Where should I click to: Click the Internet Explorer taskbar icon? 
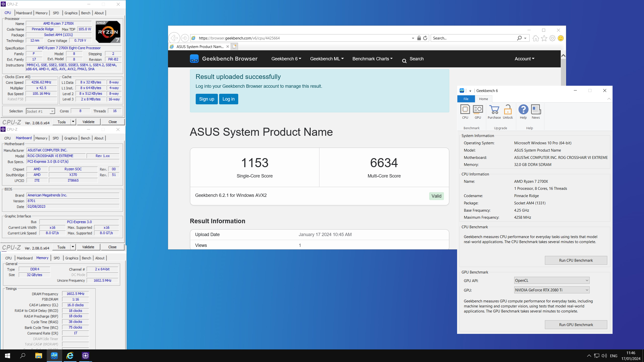tap(70, 356)
